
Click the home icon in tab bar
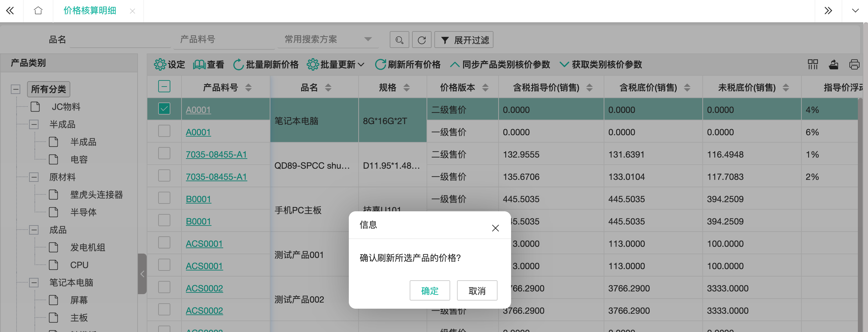(38, 11)
